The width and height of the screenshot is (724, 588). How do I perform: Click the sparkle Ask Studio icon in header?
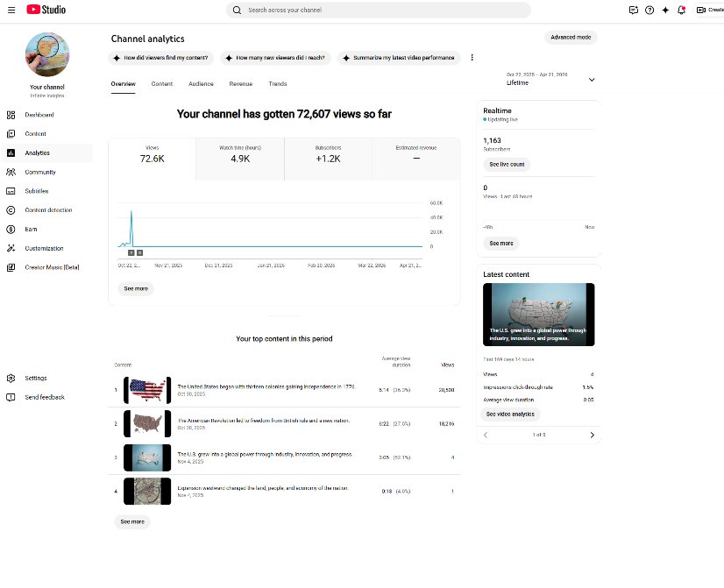[x=665, y=10]
